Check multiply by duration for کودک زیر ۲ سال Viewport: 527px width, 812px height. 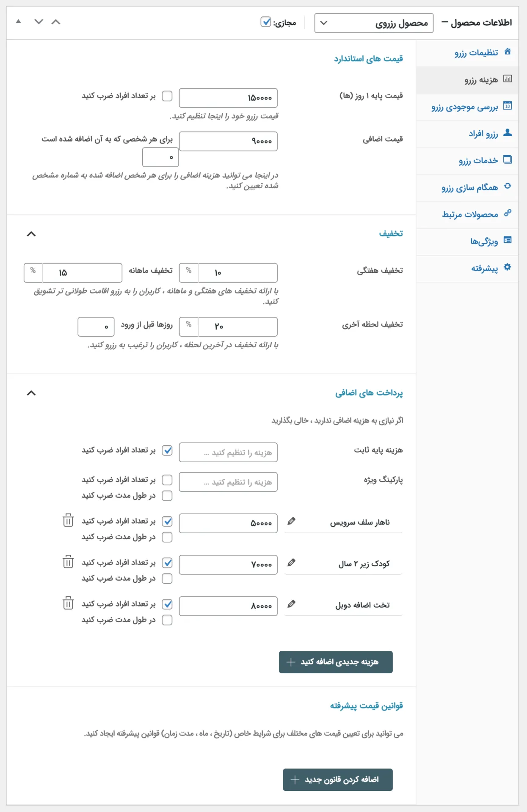(167, 579)
